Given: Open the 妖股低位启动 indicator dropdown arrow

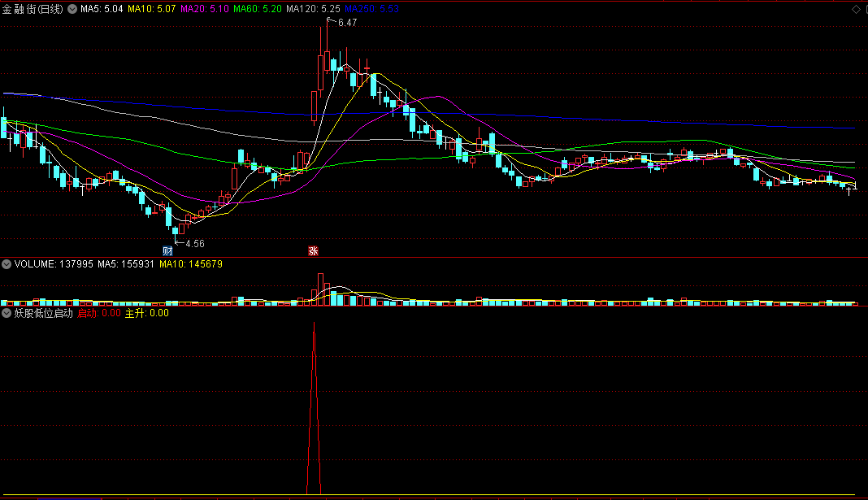Looking at the screenshot, I should (7, 313).
